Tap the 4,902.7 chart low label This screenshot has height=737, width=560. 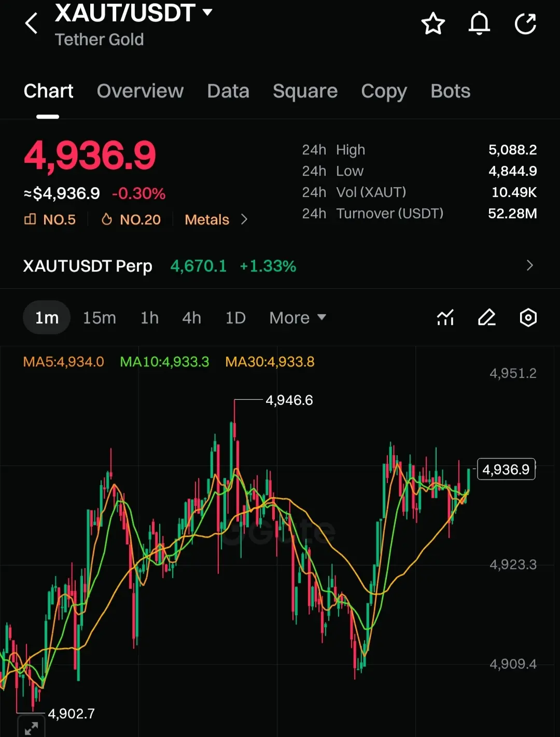tap(72, 714)
